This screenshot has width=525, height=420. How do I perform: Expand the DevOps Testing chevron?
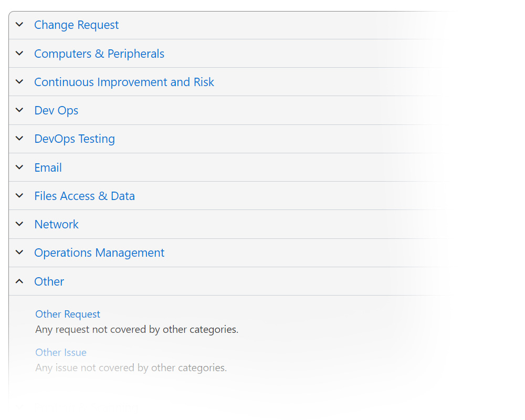click(x=19, y=139)
